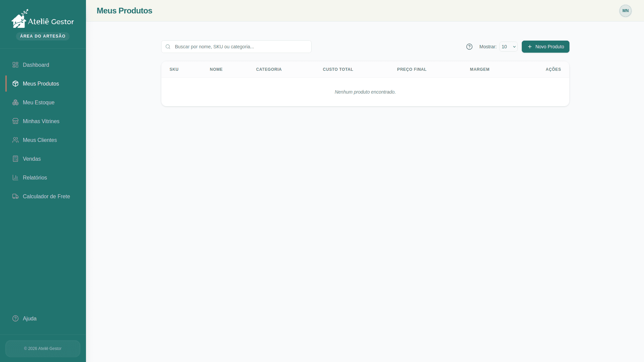Viewport: 644px width, 362px height.
Task: Open the Ajuda help page
Action: [x=30, y=318]
